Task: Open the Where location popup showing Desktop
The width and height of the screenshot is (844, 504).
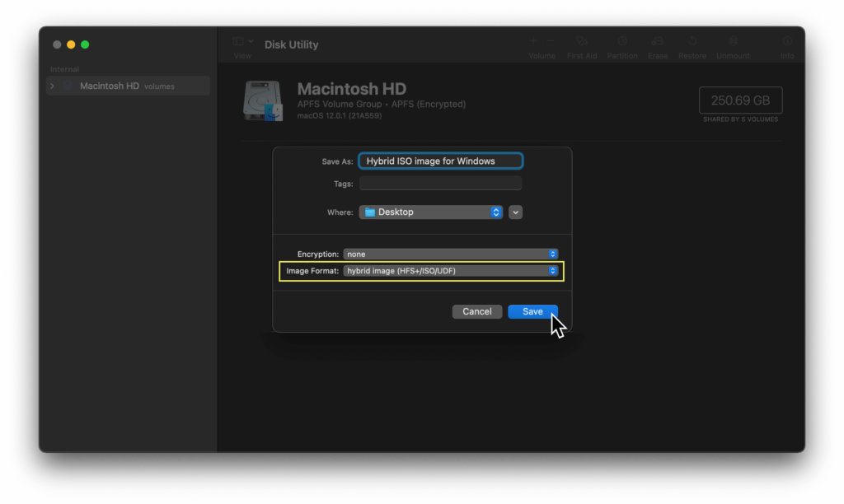Action: click(x=430, y=212)
